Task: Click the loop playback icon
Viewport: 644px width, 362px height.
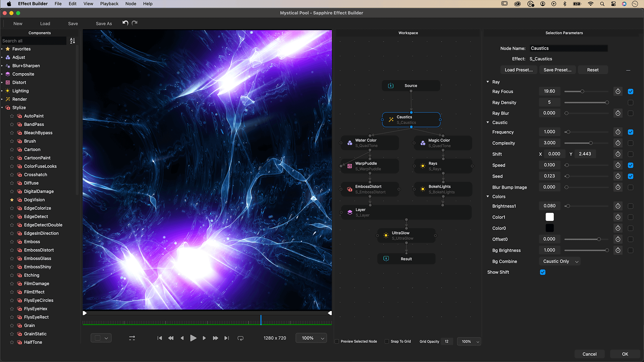Action: pyautogui.click(x=240, y=338)
